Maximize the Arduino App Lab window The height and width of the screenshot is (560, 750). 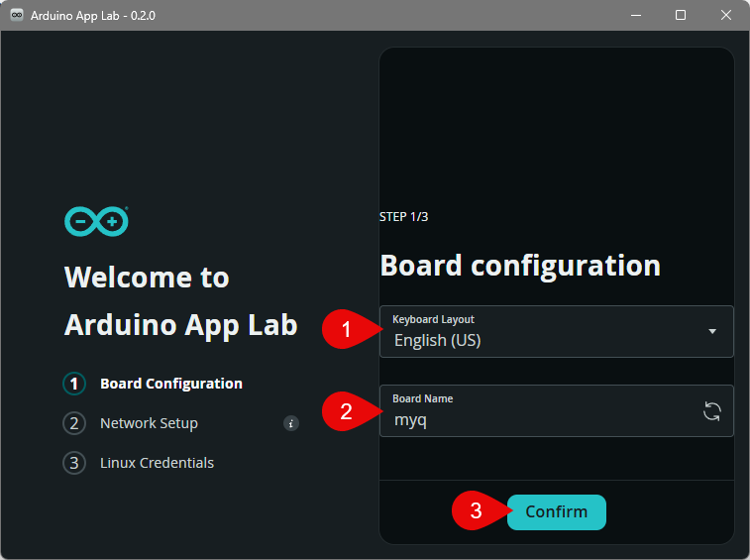(x=681, y=15)
